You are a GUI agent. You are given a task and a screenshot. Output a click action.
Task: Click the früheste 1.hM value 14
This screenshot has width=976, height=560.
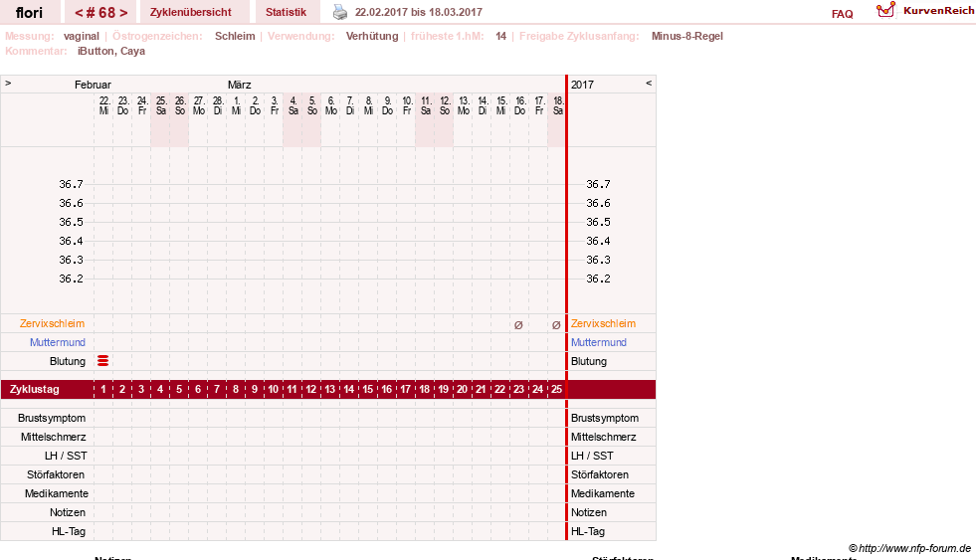click(x=501, y=36)
